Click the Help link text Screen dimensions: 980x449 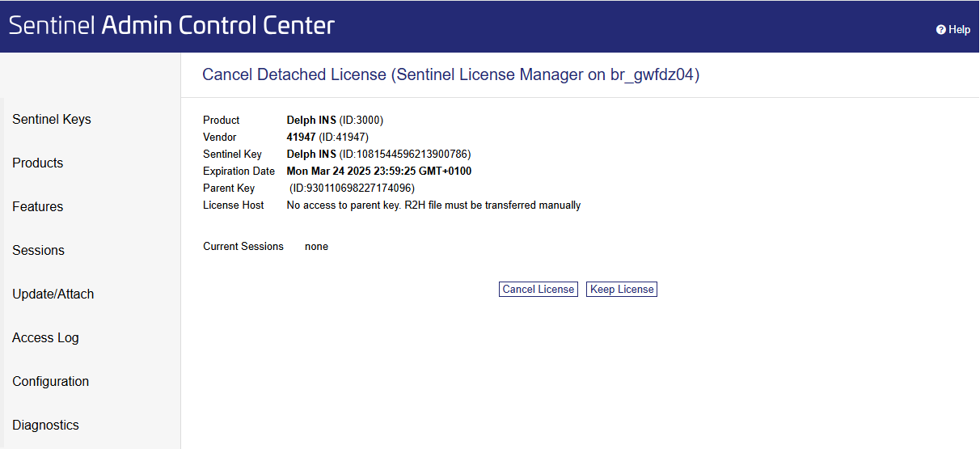click(960, 30)
